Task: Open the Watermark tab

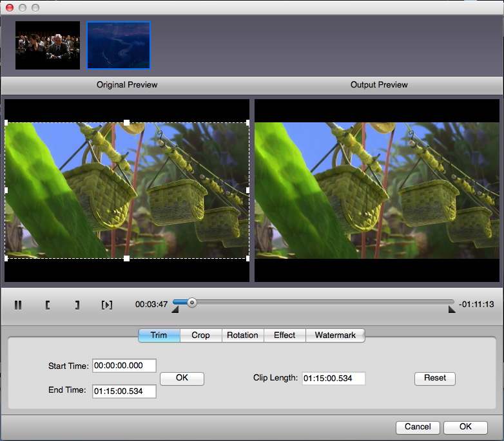Action: click(x=335, y=335)
